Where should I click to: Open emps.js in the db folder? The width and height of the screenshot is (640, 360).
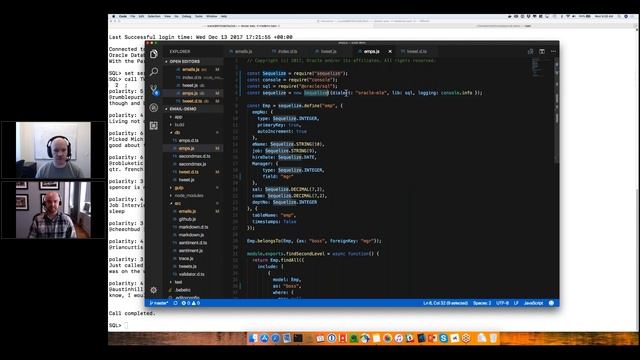(x=193, y=148)
